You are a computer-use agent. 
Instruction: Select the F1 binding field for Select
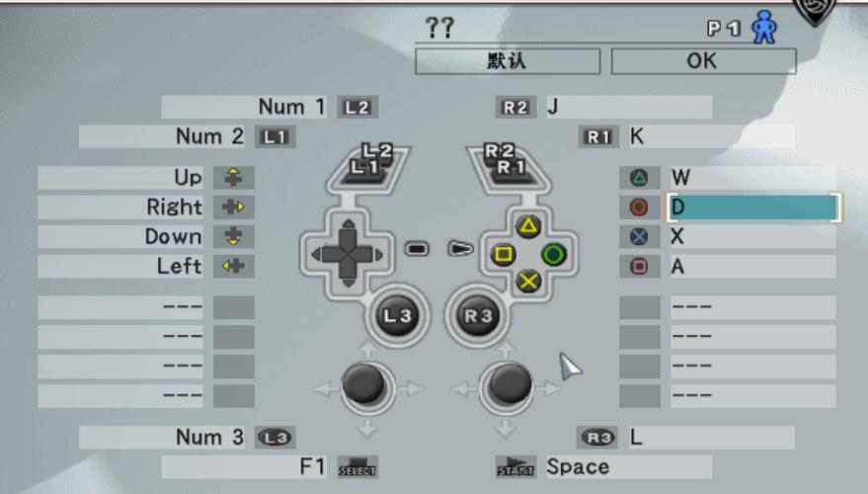click(244, 467)
